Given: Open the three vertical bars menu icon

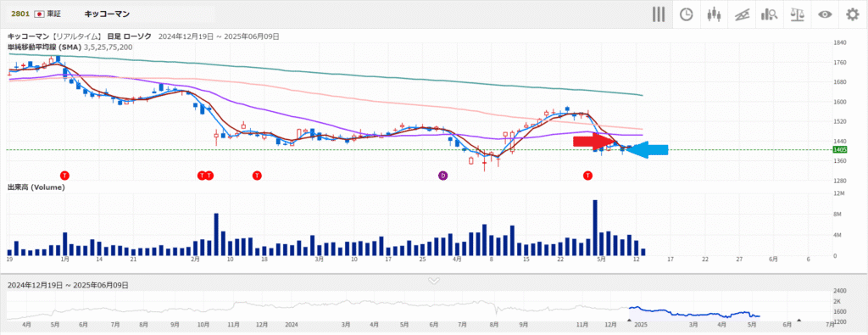Looking at the screenshot, I should [x=658, y=14].
